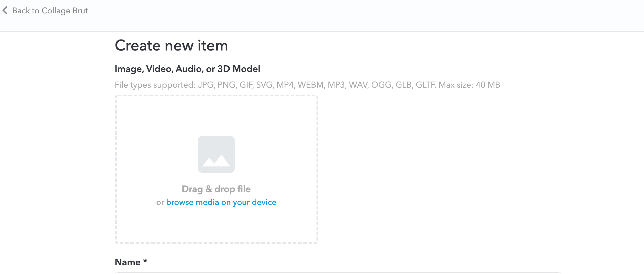Click the JPG file type text
Screen dimensions: 644x274
point(206,85)
